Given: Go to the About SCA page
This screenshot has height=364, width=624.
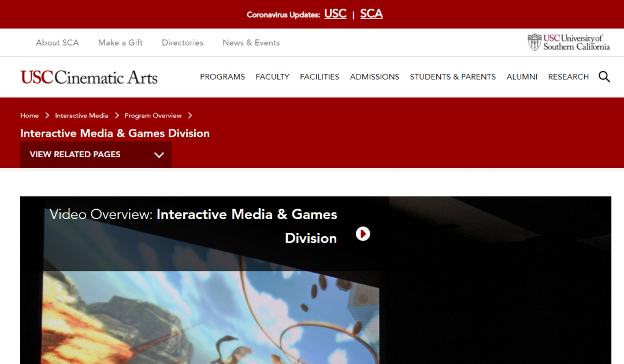Looking at the screenshot, I should (57, 43).
